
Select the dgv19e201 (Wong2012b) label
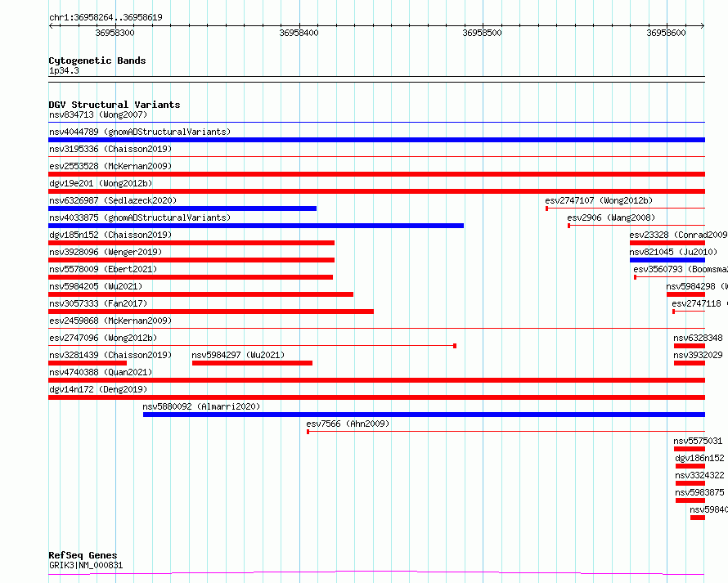pos(101,183)
